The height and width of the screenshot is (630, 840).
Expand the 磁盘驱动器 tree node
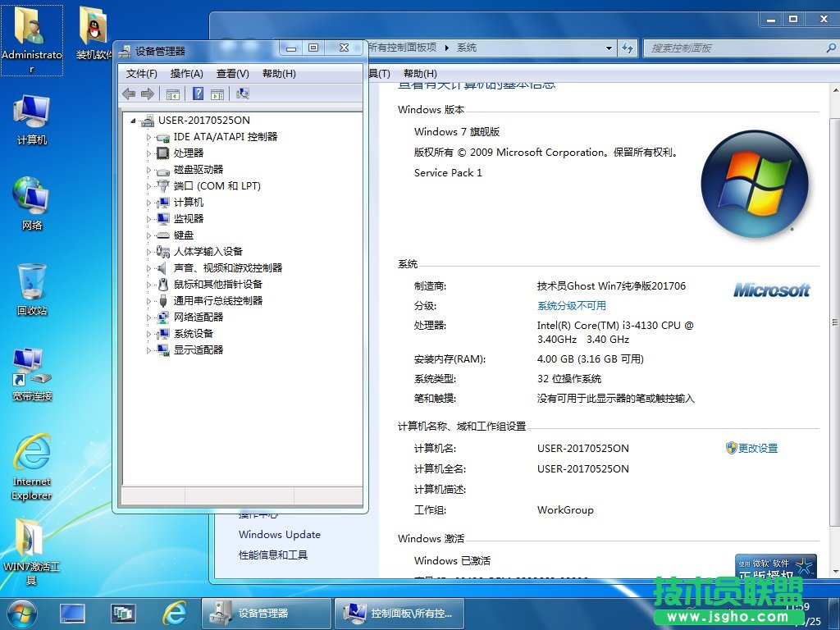coord(149,171)
